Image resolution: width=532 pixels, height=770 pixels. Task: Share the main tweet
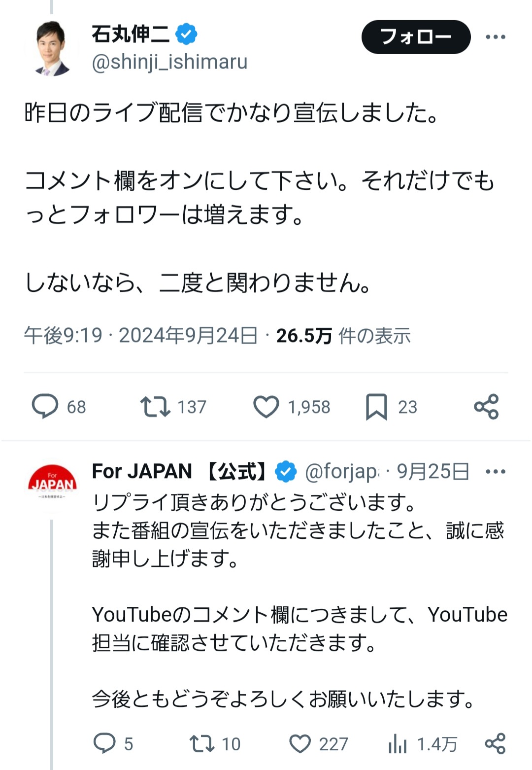pyautogui.click(x=486, y=407)
